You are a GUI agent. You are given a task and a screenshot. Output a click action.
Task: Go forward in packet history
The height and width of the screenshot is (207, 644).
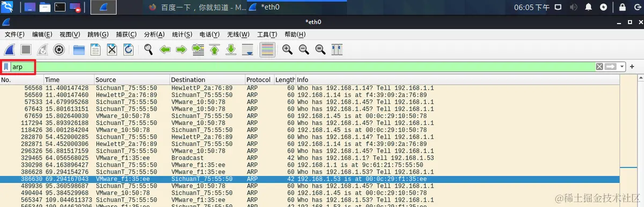tap(181, 50)
